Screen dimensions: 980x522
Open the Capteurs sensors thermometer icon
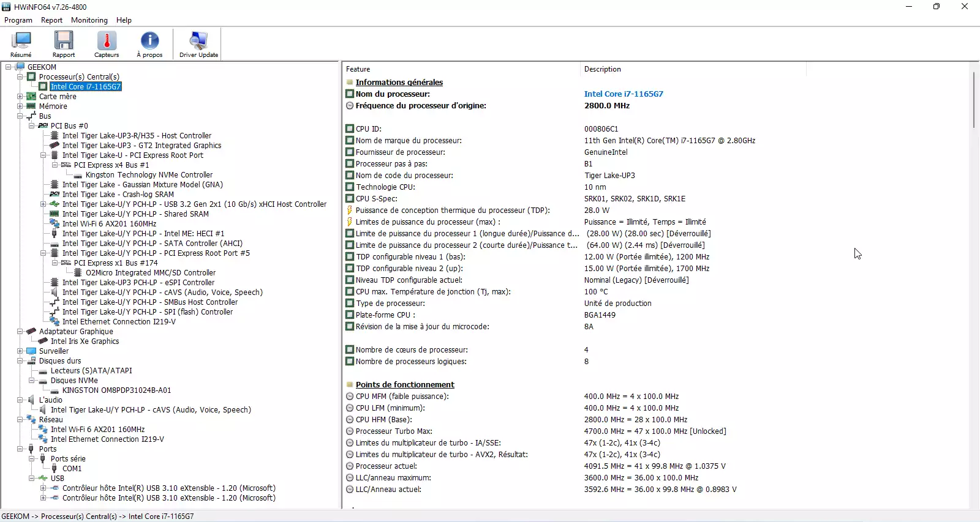107,44
